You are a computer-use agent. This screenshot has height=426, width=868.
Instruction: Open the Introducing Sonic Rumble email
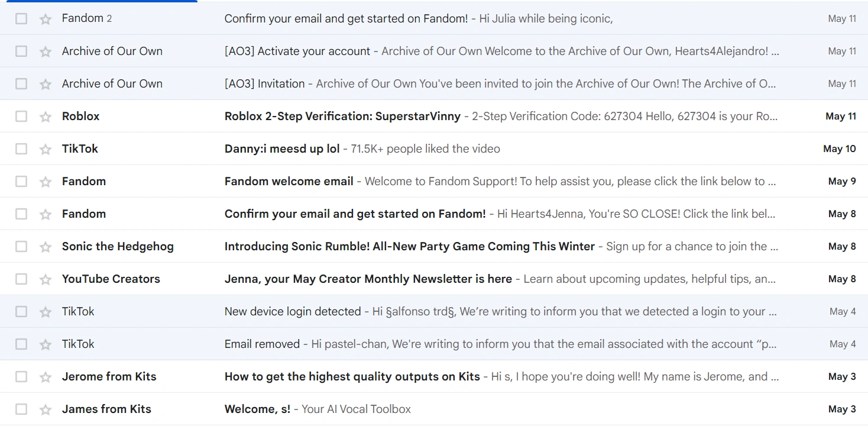click(x=409, y=247)
